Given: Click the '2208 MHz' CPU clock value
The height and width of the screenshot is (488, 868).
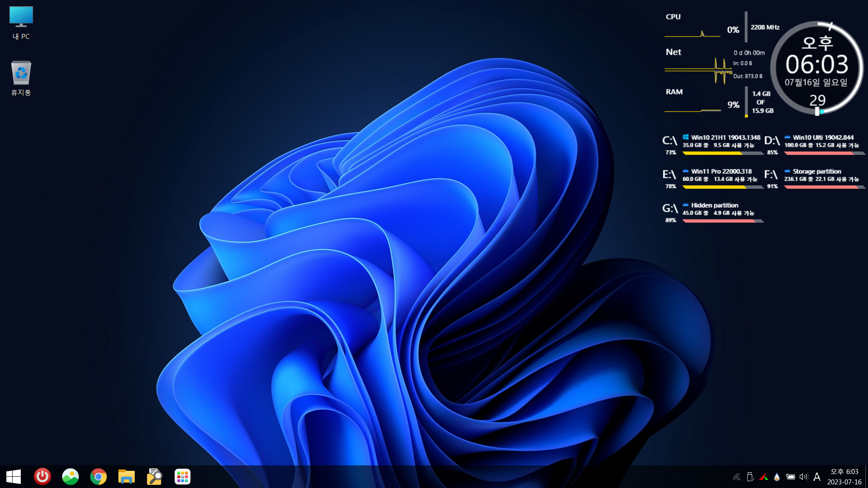Looking at the screenshot, I should (765, 27).
